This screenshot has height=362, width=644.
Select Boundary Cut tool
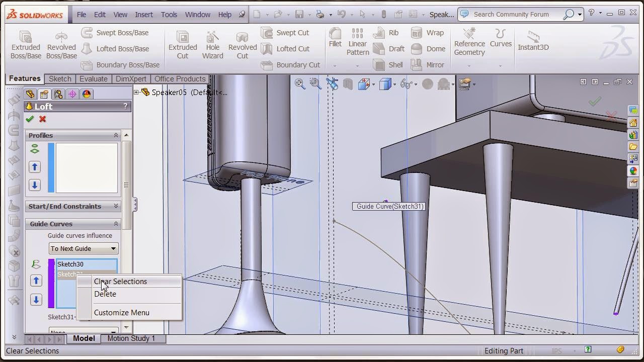(x=291, y=65)
